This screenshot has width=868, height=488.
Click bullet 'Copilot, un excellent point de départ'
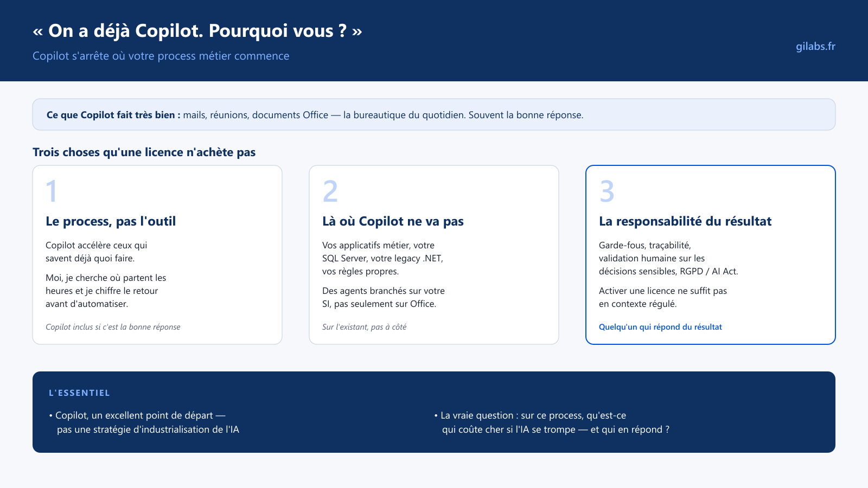(144, 422)
